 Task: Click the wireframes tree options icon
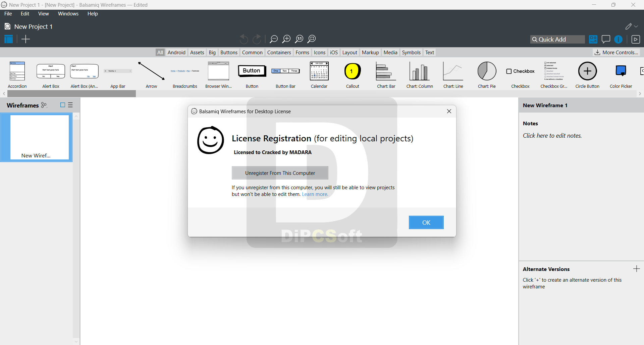pos(44,105)
